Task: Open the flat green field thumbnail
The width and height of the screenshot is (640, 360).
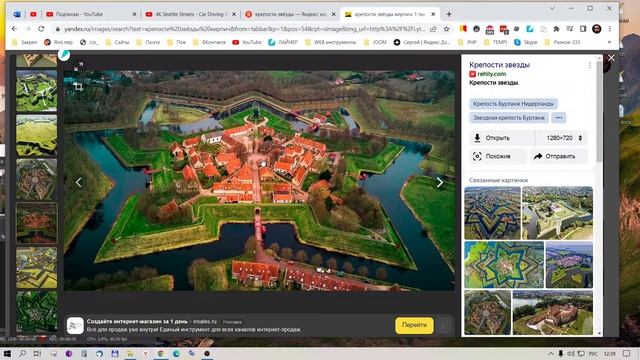Action: (x=36, y=135)
